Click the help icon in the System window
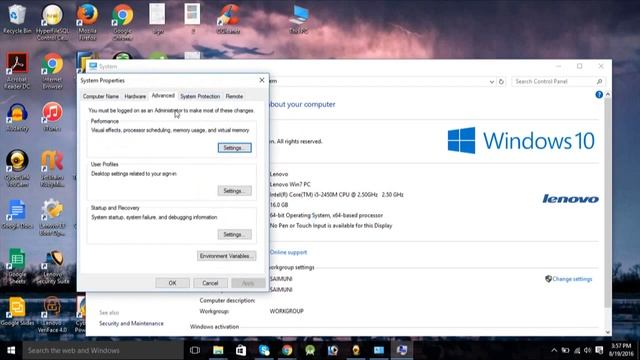Viewport: 640px width, 360px height. coord(599,95)
